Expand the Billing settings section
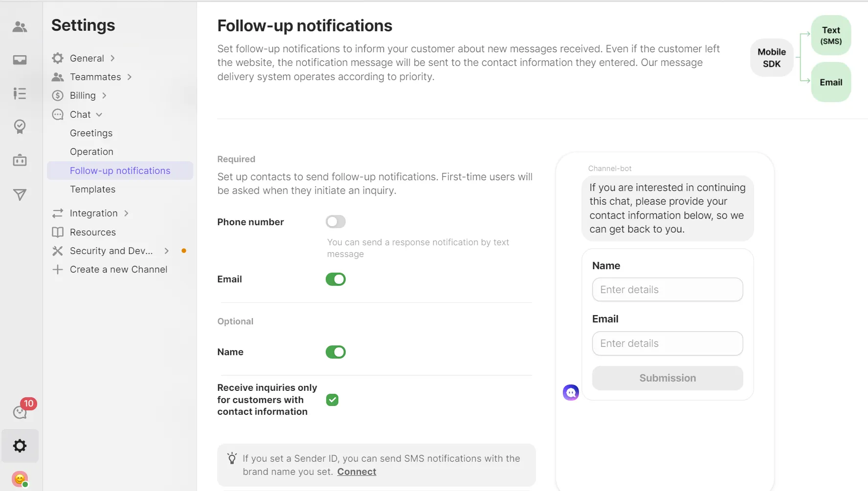 point(83,96)
